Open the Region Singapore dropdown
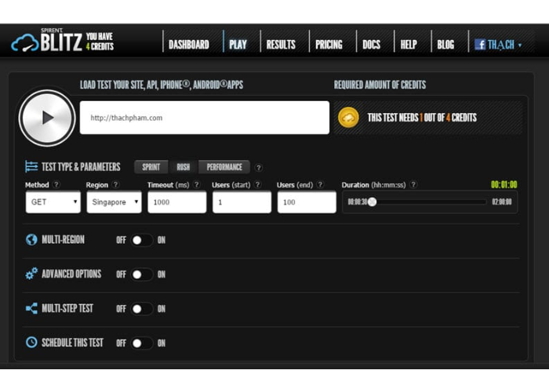 115,202
